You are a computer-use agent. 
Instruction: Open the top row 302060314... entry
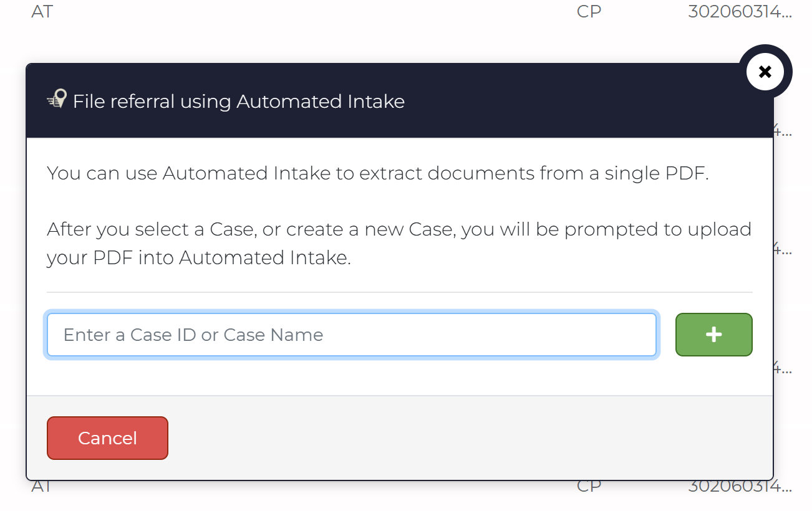click(x=740, y=11)
